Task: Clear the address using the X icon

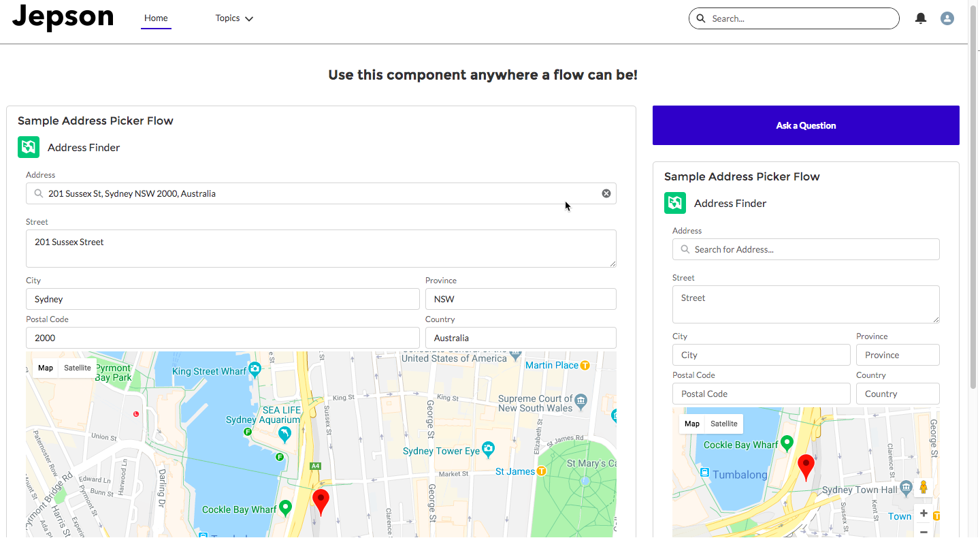Action: (x=606, y=193)
